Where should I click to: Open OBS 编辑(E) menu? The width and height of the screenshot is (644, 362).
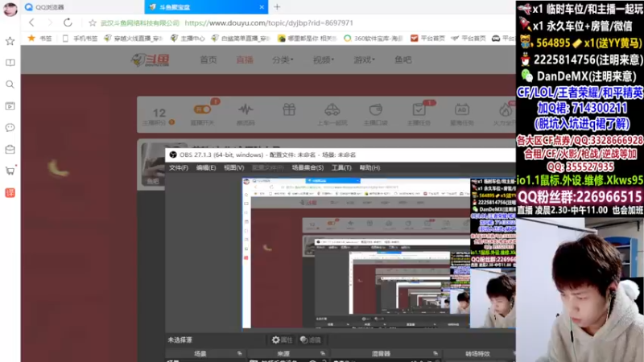coord(206,167)
